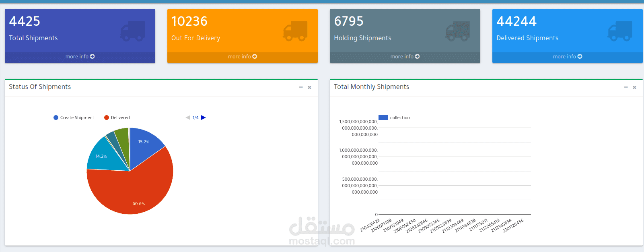The height and width of the screenshot is (252, 644).
Task: Click the Total Monthly Shipments title
Action: click(x=371, y=87)
